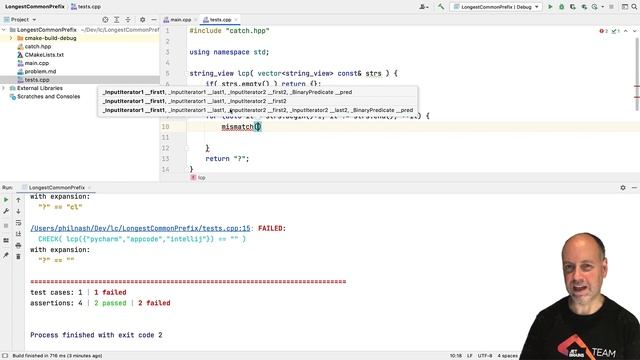Select Scratches and Consoles in the project tree
This screenshot has width=640, height=360.
coord(49,97)
